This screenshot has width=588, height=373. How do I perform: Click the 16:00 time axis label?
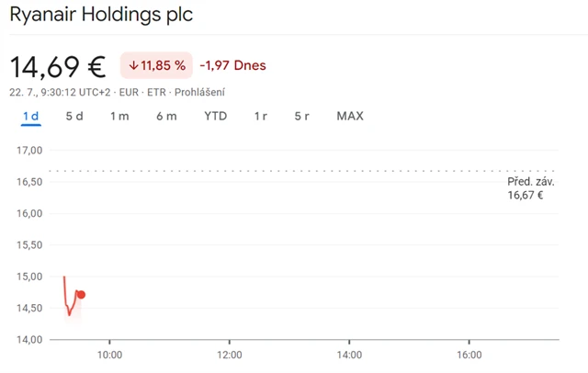click(469, 355)
